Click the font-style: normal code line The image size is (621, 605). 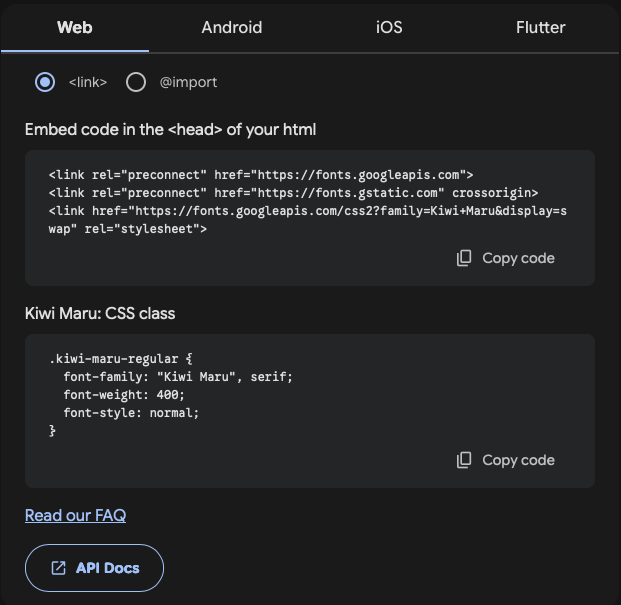pos(131,412)
